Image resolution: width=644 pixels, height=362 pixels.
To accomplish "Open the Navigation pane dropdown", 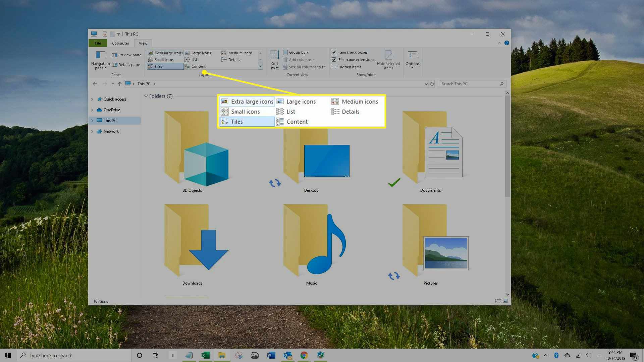I will [x=100, y=60].
